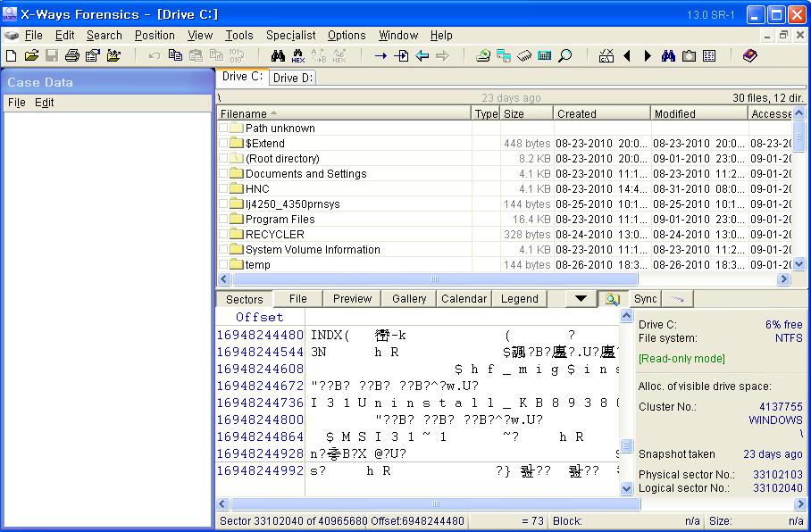Switch to the Calendar tab
811x532 pixels.
click(464, 299)
